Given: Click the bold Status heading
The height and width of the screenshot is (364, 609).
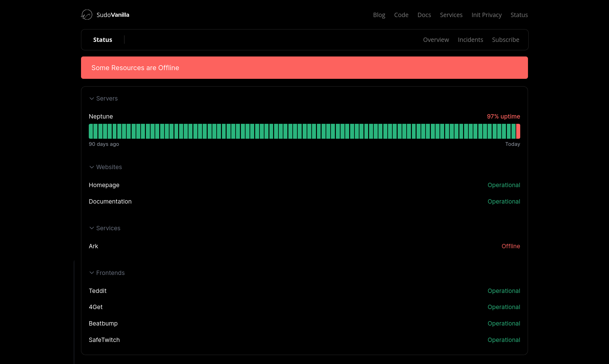Looking at the screenshot, I should (x=102, y=40).
